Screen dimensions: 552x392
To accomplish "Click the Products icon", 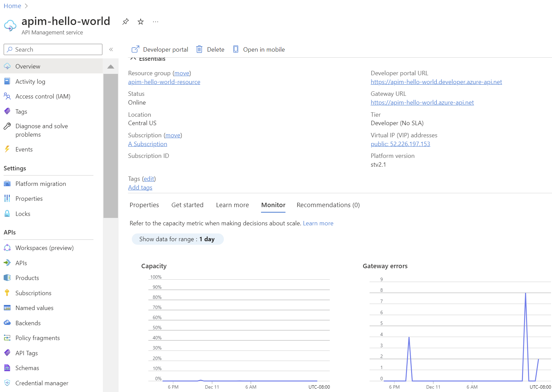I will (7, 278).
